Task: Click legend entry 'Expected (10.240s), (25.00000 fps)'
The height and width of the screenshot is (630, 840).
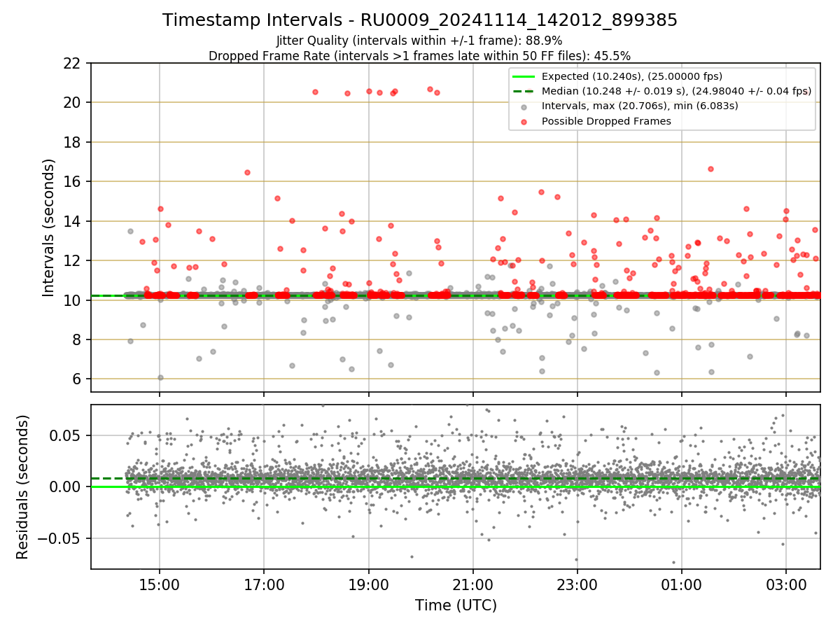Action: (x=632, y=76)
